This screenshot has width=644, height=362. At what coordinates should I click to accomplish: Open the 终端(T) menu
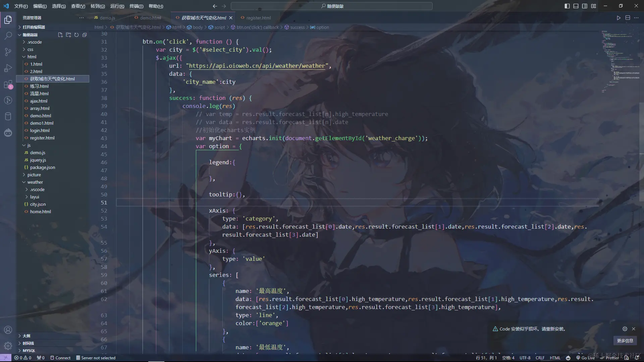(x=137, y=6)
